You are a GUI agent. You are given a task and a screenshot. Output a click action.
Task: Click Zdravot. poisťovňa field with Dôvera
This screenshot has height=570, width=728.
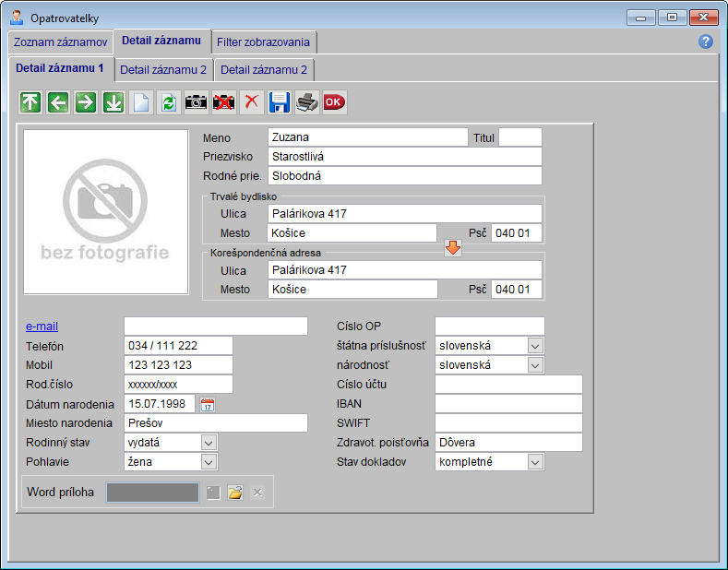(x=508, y=443)
